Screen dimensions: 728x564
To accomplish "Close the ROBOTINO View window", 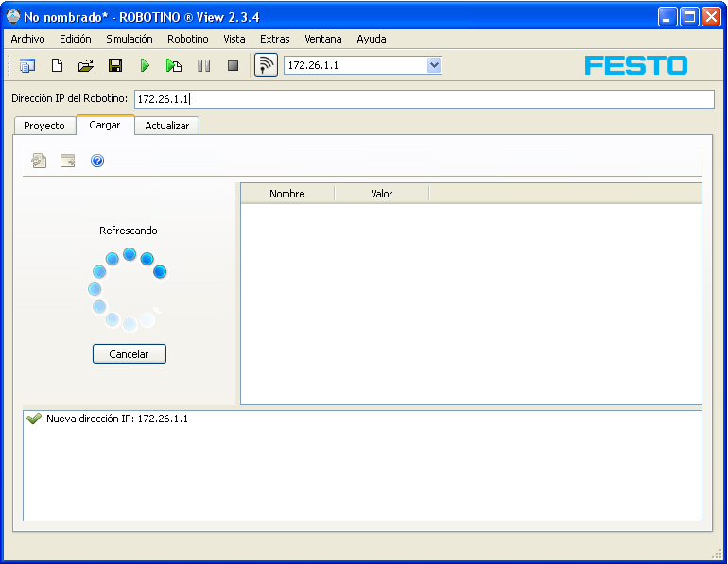I will point(711,17).
